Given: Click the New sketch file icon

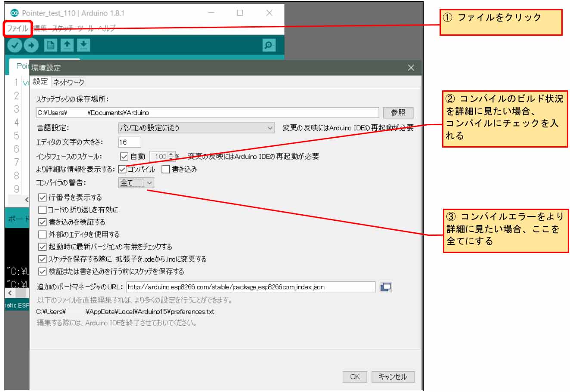Looking at the screenshot, I should pyautogui.click(x=51, y=45).
